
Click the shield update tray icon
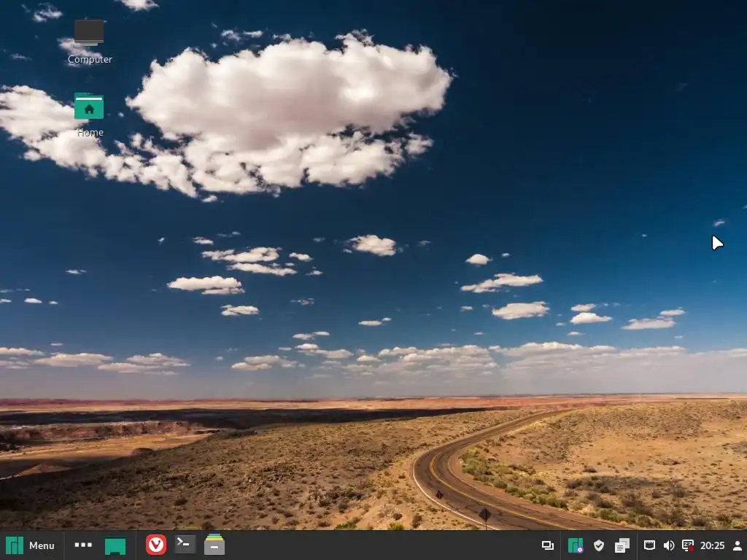coord(599,545)
